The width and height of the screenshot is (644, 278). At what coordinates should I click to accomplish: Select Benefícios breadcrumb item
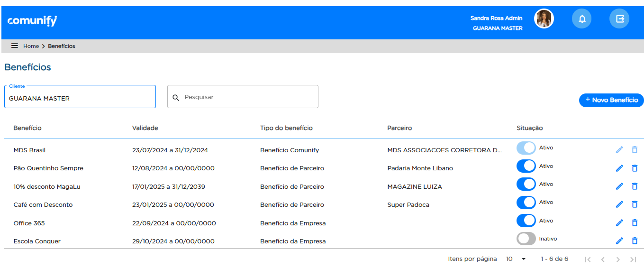point(62,46)
